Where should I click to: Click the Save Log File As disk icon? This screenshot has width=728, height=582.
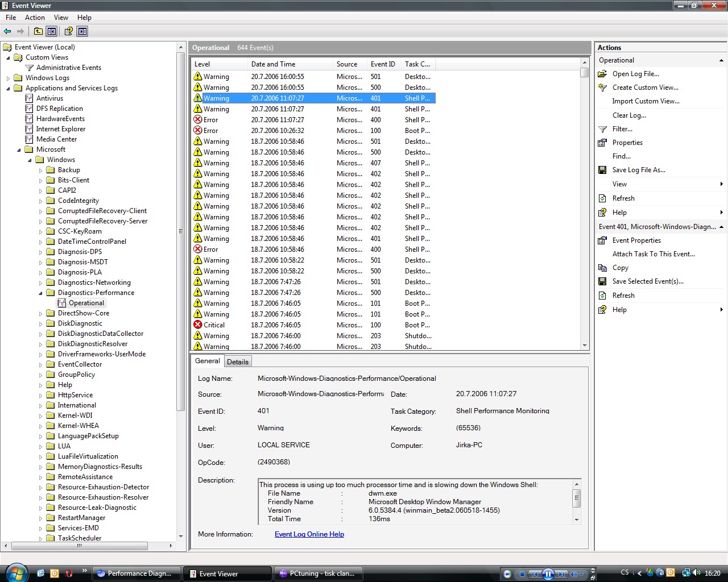(x=602, y=170)
